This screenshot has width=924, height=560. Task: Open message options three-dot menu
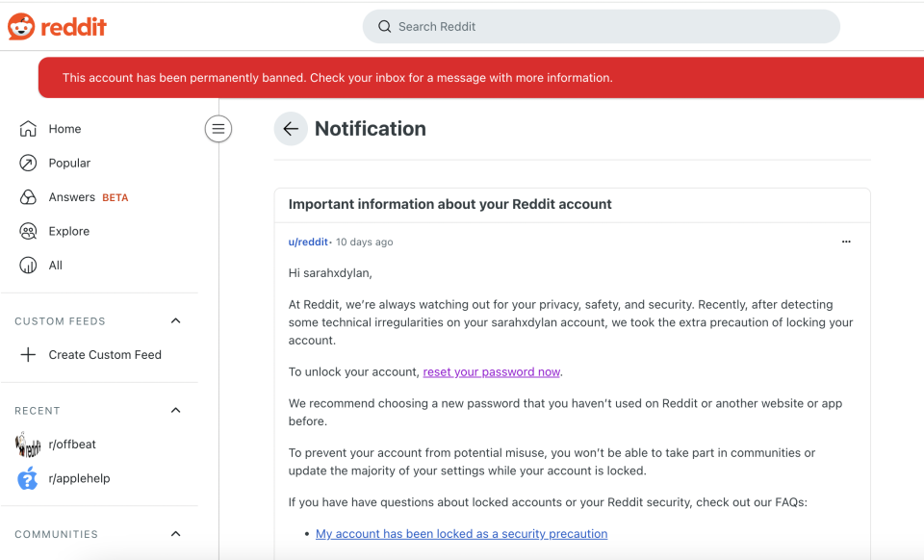846,242
